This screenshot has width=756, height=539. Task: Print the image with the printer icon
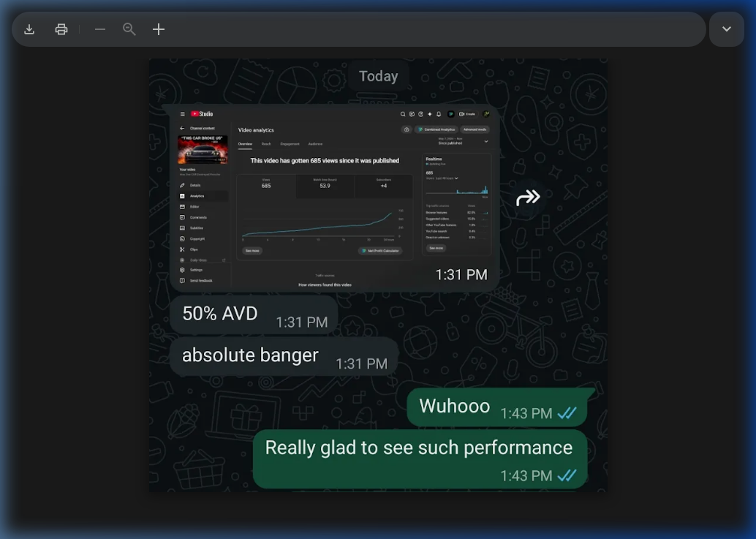(x=61, y=29)
